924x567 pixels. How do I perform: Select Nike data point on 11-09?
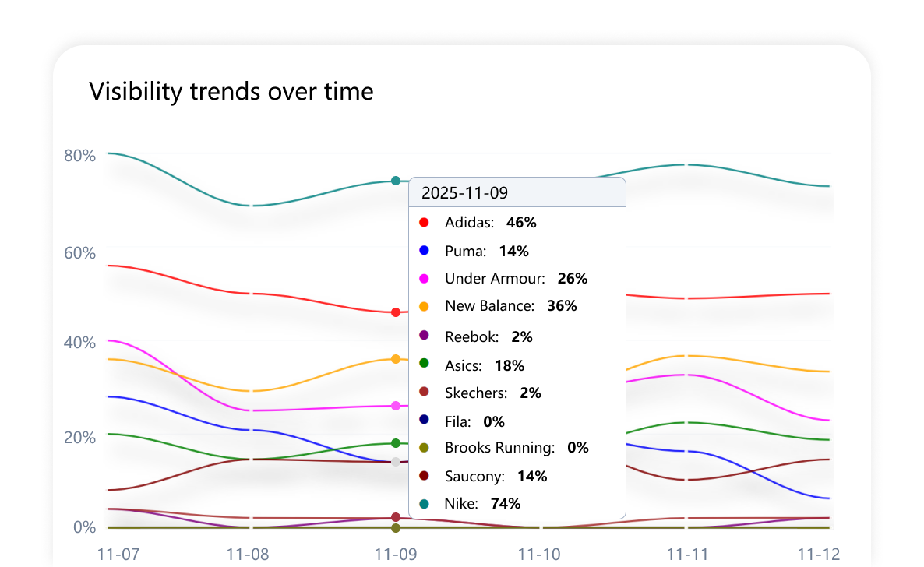(396, 181)
